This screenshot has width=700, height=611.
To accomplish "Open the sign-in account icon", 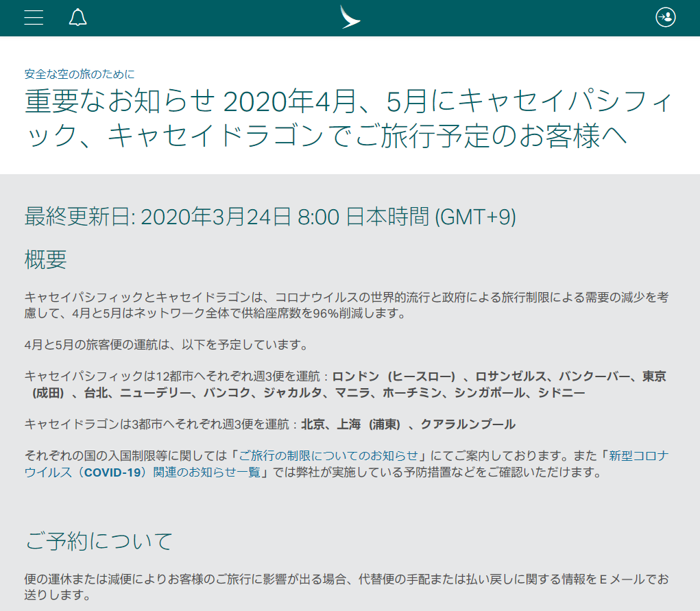I will (x=665, y=17).
